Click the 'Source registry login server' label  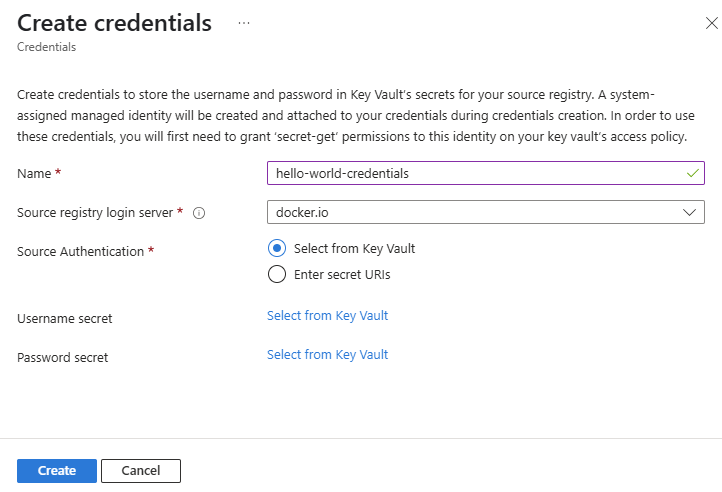pos(96,213)
